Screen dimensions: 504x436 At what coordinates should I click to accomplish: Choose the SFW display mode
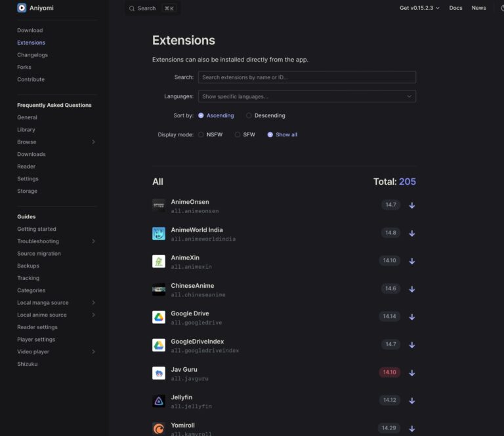click(238, 134)
